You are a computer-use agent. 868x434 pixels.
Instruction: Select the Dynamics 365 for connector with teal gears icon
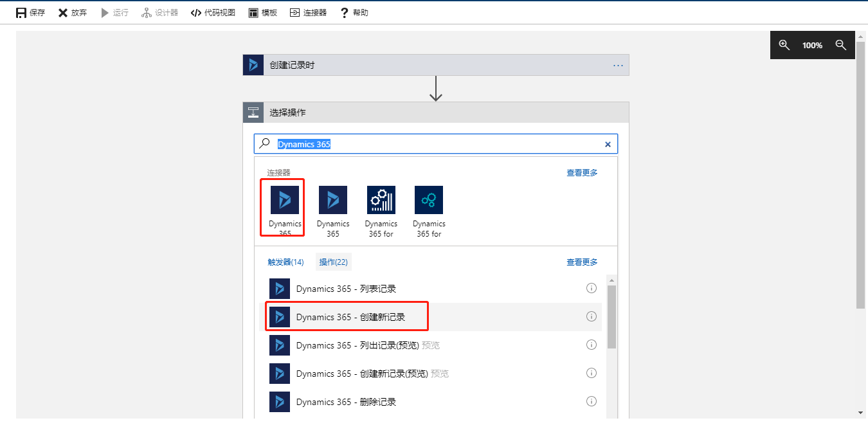click(x=429, y=211)
